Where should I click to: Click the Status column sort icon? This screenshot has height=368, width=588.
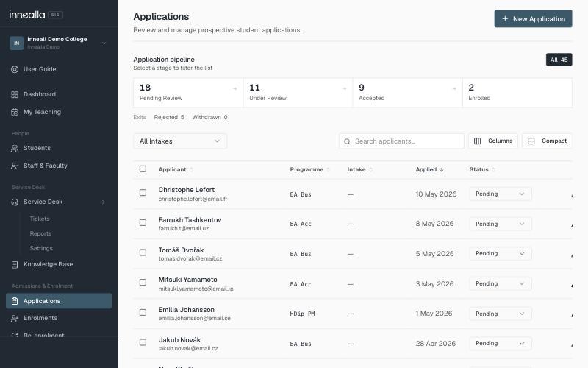point(493,170)
